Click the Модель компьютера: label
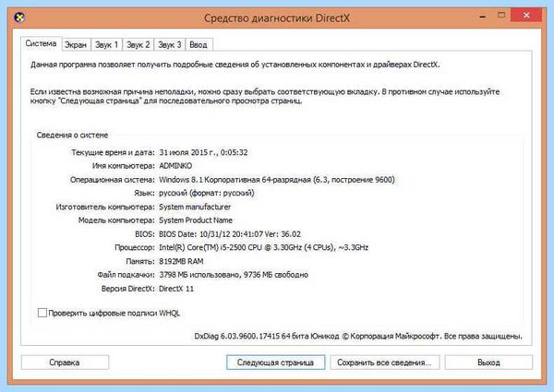 [x=116, y=220]
